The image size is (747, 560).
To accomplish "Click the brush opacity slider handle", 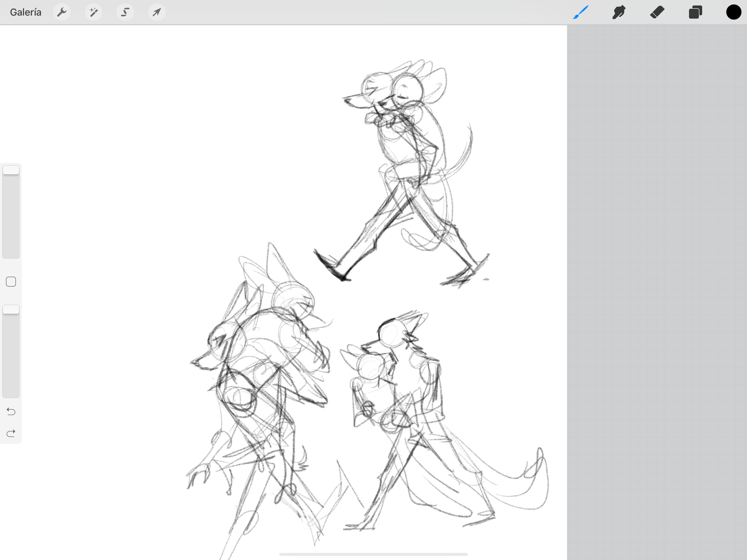I will tap(11, 309).
